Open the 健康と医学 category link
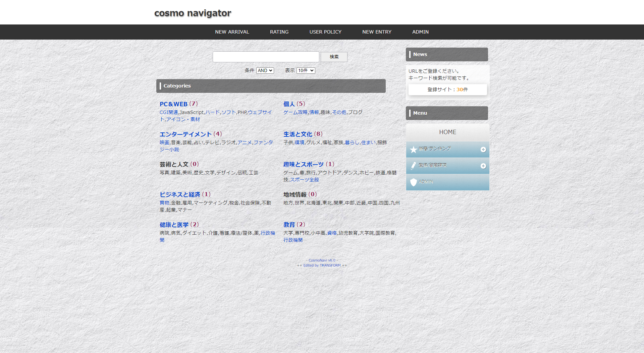This screenshot has height=353, width=644. (174, 225)
